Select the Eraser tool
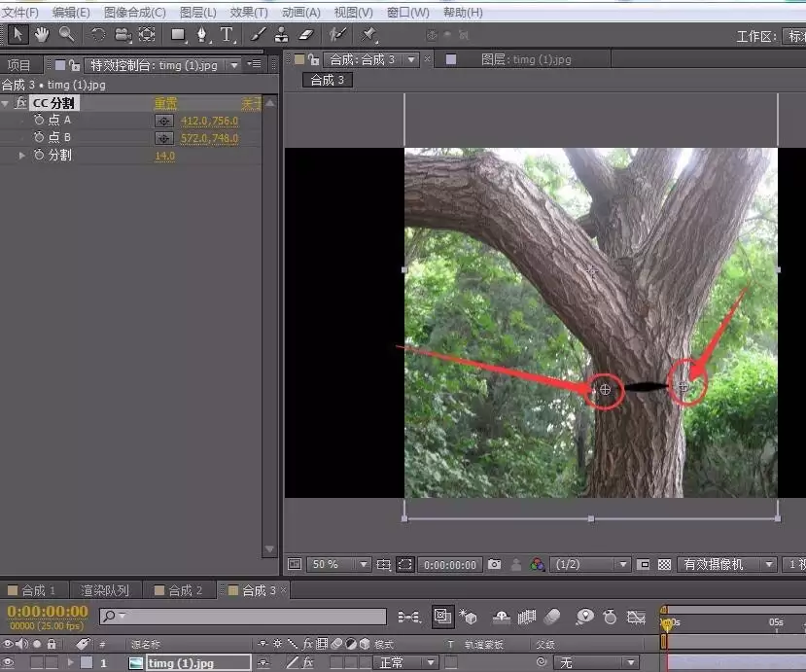 point(306,35)
